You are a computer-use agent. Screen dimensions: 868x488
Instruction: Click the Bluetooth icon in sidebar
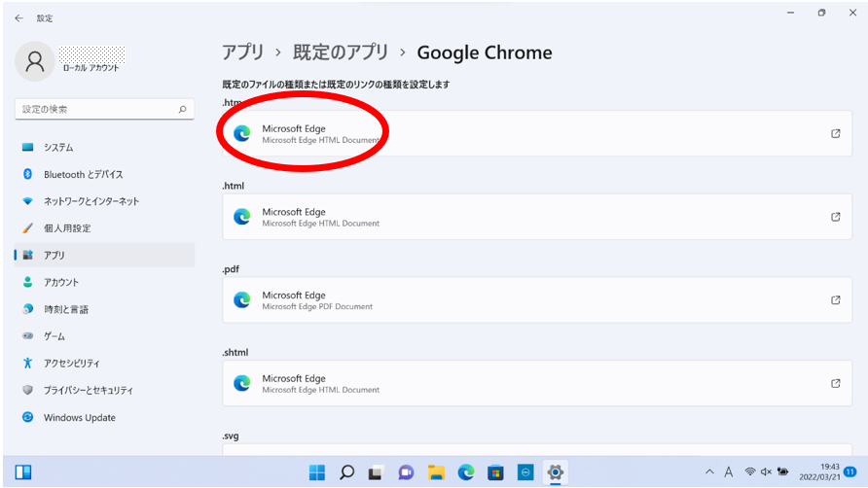(27, 174)
